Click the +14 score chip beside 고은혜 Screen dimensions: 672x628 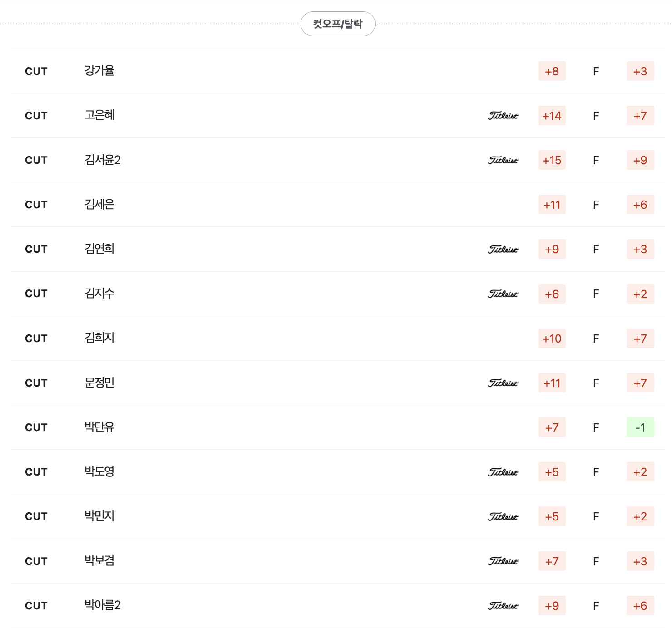tap(552, 116)
